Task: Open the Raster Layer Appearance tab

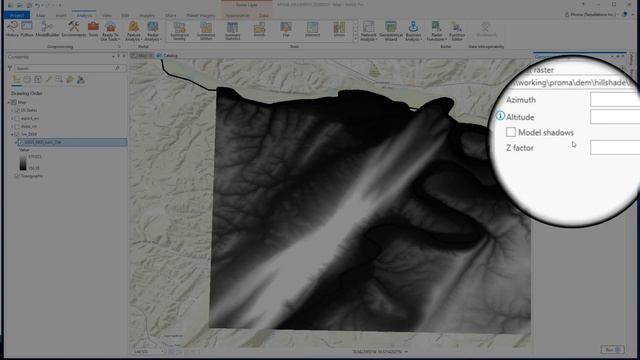Action: [x=237, y=16]
